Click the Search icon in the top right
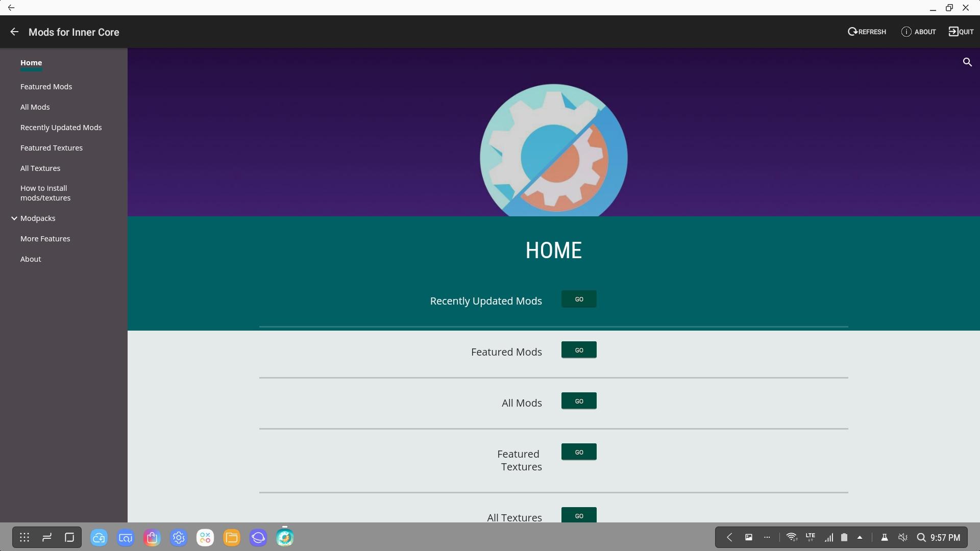The height and width of the screenshot is (551, 980). pyautogui.click(x=968, y=61)
